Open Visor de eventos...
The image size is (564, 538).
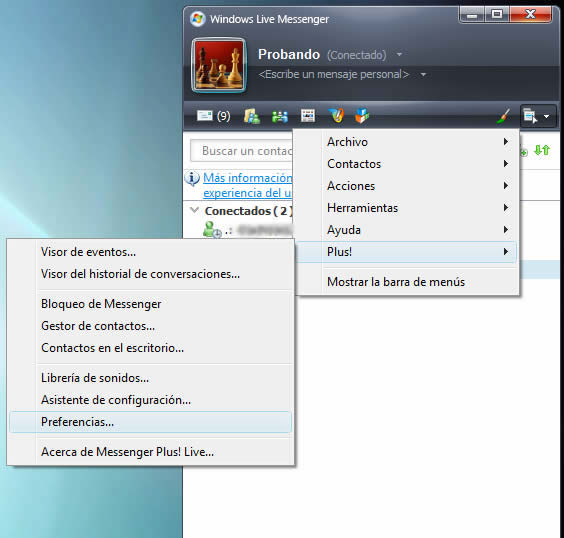(x=150, y=252)
